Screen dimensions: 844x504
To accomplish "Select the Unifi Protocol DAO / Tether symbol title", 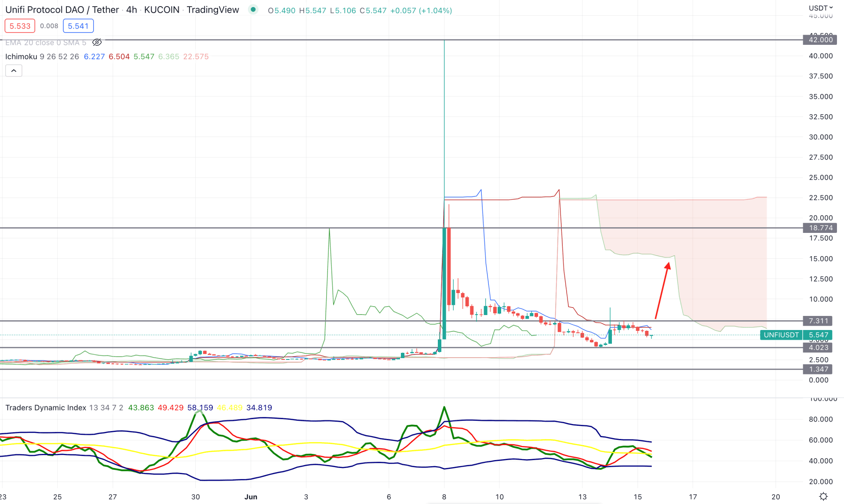I will click(62, 10).
